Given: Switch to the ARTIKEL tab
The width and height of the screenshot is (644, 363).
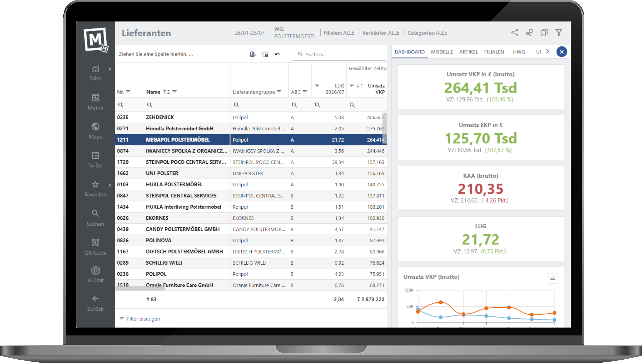Looking at the screenshot, I should (x=468, y=52).
